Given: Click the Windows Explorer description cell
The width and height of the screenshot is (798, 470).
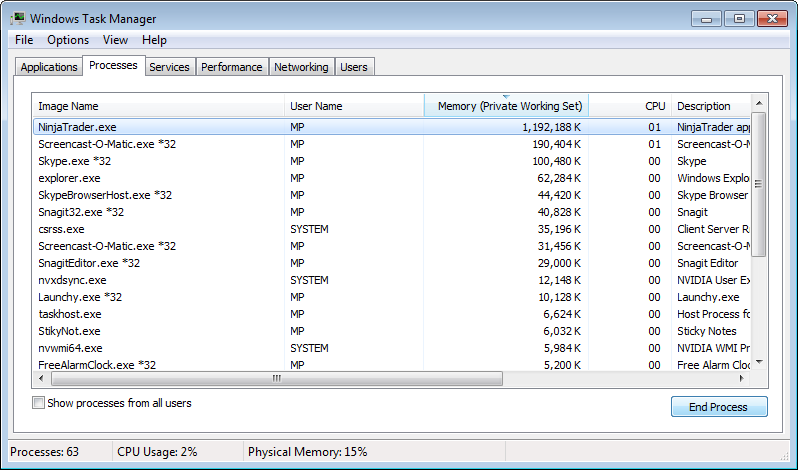Looking at the screenshot, I should click(713, 178).
